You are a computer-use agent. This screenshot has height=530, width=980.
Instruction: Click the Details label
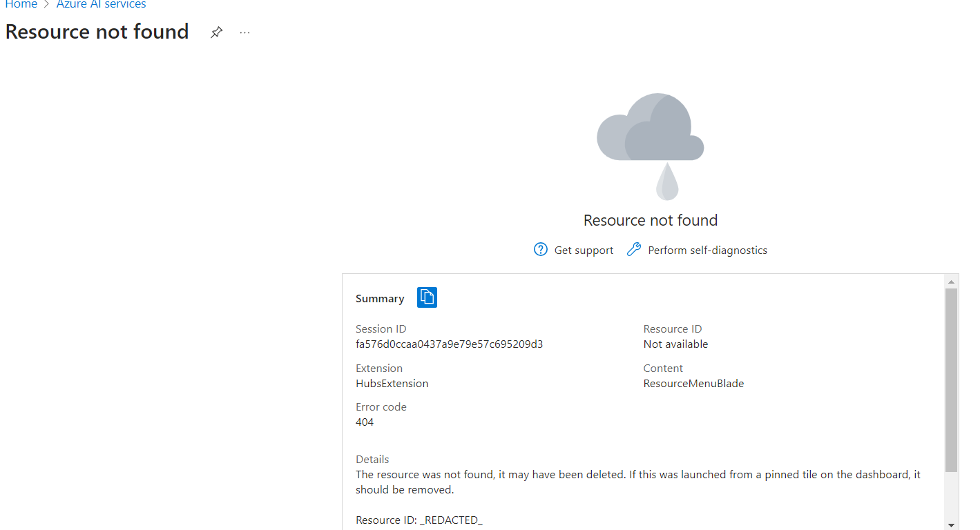coord(372,459)
